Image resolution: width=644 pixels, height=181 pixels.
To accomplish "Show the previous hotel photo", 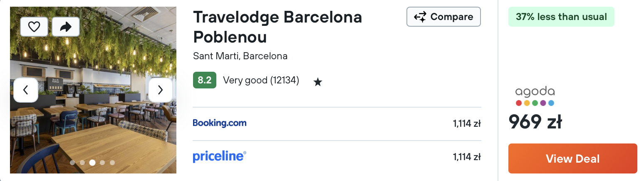I will 26,90.
